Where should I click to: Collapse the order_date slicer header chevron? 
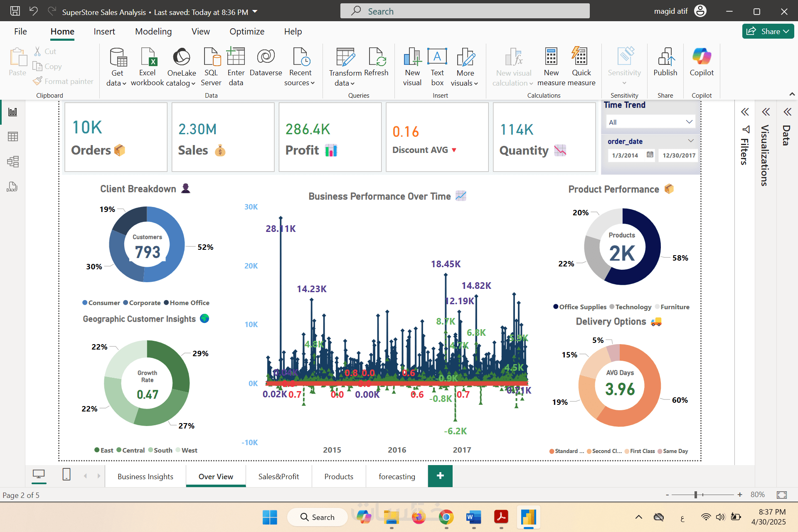[x=691, y=141]
